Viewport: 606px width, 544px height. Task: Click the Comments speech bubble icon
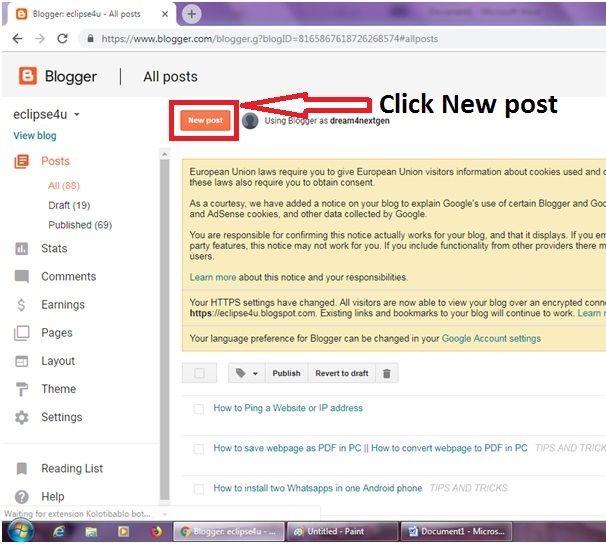click(x=22, y=276)
